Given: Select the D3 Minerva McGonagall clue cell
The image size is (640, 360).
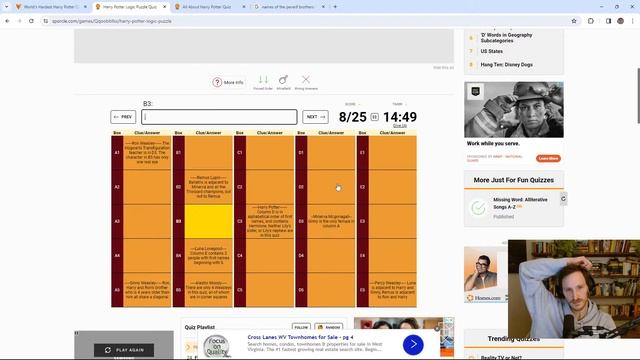Looking at the screenshot, I should pyautogui.click(x=331, y=221).
